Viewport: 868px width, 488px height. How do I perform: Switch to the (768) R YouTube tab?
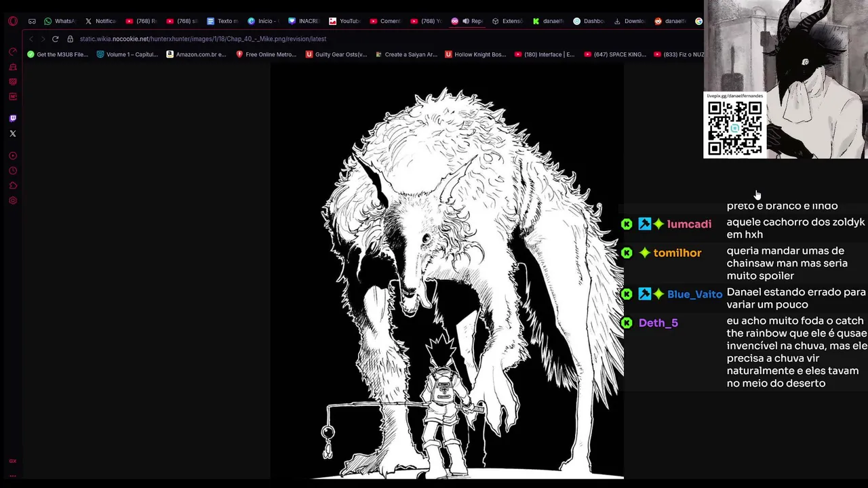(141, 21)
